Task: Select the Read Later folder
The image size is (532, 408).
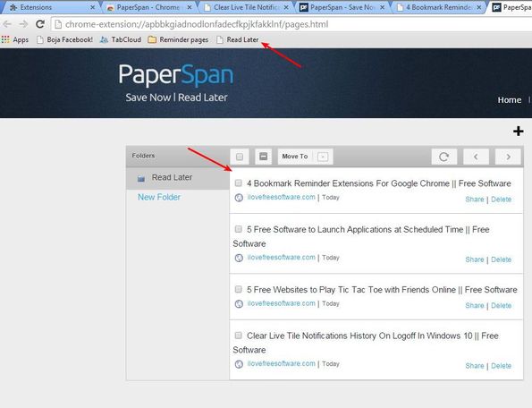Action: [178, 177]
